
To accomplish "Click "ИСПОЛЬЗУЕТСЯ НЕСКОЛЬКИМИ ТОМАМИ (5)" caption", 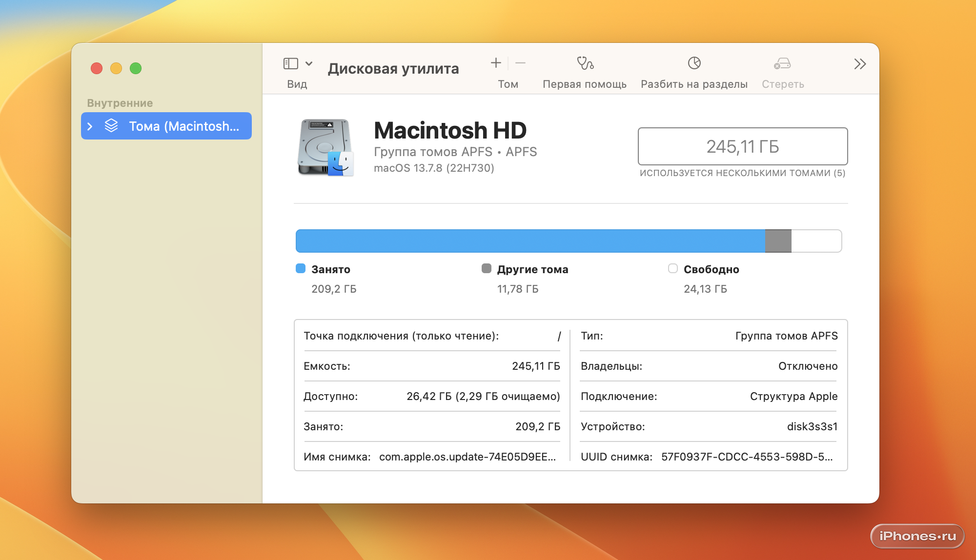I will (x=743, y=173).
